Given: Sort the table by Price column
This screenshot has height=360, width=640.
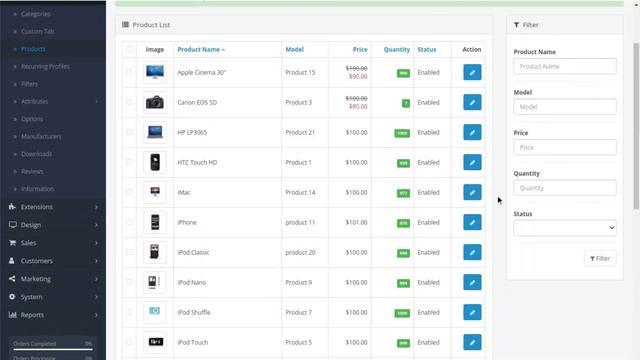Looking at the screenshot, I should tap(360, 49).
